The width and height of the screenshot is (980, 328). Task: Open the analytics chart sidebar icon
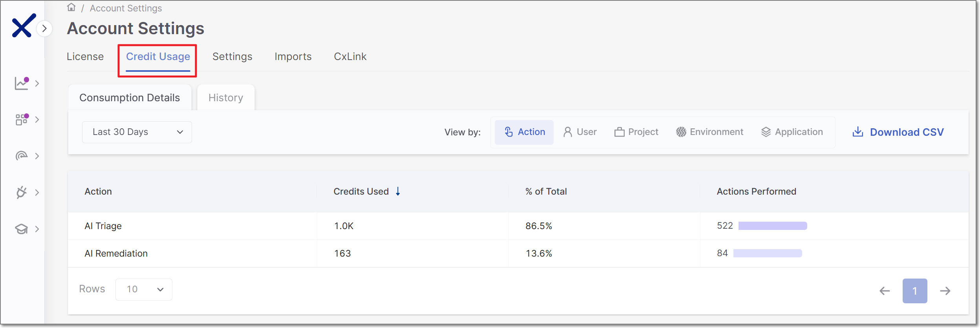[22, 83]
